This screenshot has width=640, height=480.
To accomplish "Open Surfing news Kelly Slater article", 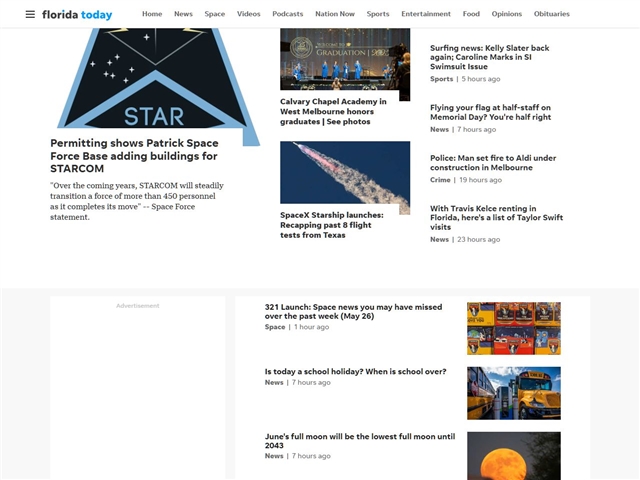I will pyautogui.click(x=489, y=57).
